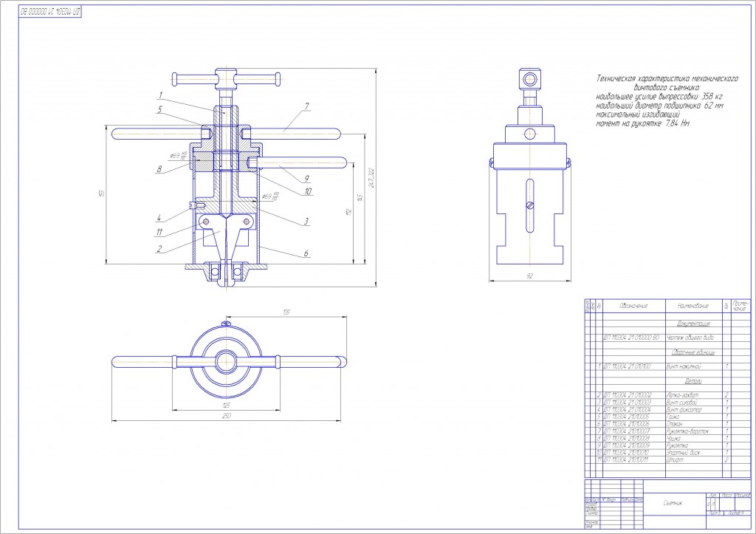Screen dimensions: 756x534
Task: Select the 'Детали' section heading in the table
Action: click(693, 381)
